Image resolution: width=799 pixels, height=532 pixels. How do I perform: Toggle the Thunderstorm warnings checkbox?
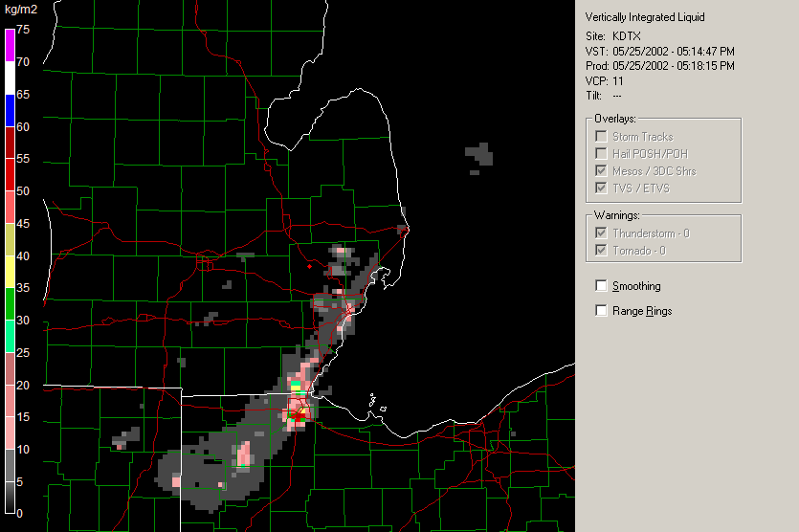[x=601, y=233]
